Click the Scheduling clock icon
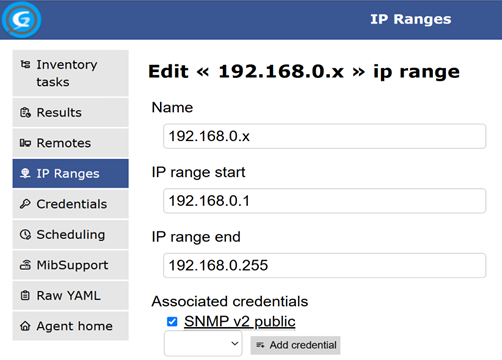The width and height of the screenshot is (502, 360). click(25, 234)
